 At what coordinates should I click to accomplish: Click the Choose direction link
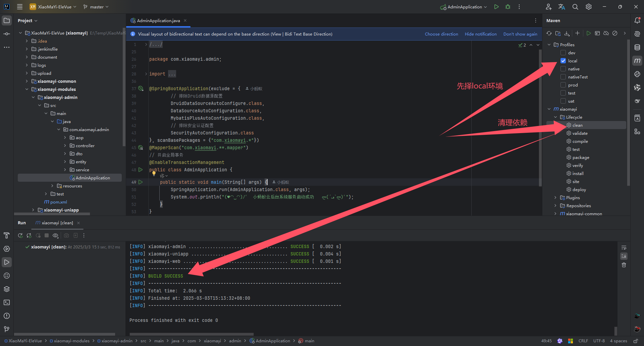pos(441,34)
